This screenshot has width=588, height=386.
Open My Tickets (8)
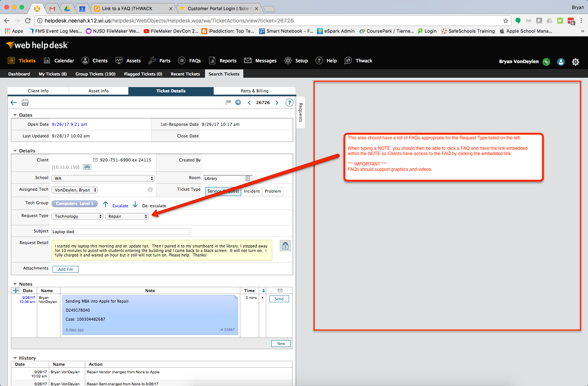pos(53,74)
